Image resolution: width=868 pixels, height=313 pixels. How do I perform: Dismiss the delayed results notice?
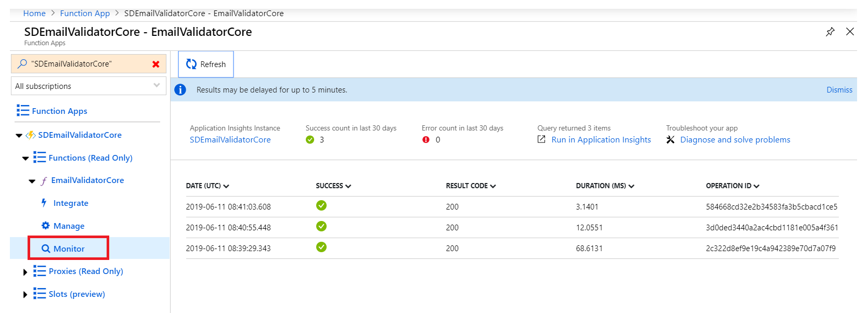tap(839, 90)
